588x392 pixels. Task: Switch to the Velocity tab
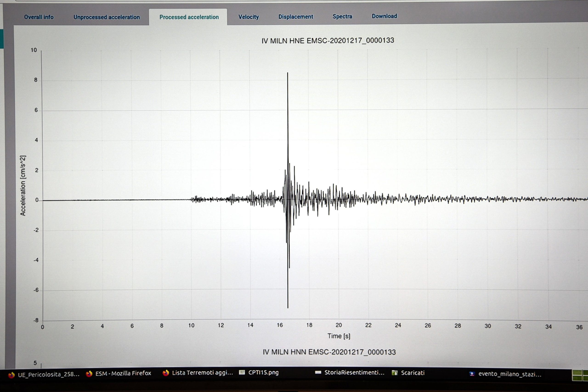249,17
